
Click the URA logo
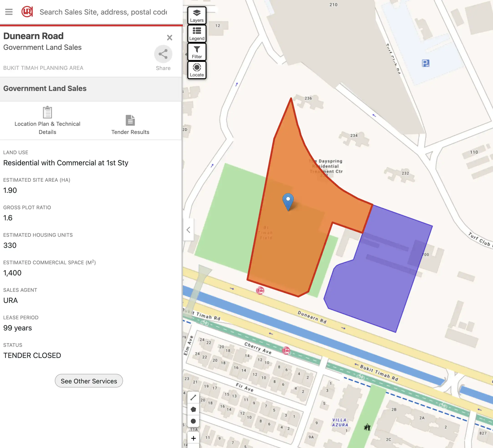point(27,12)
